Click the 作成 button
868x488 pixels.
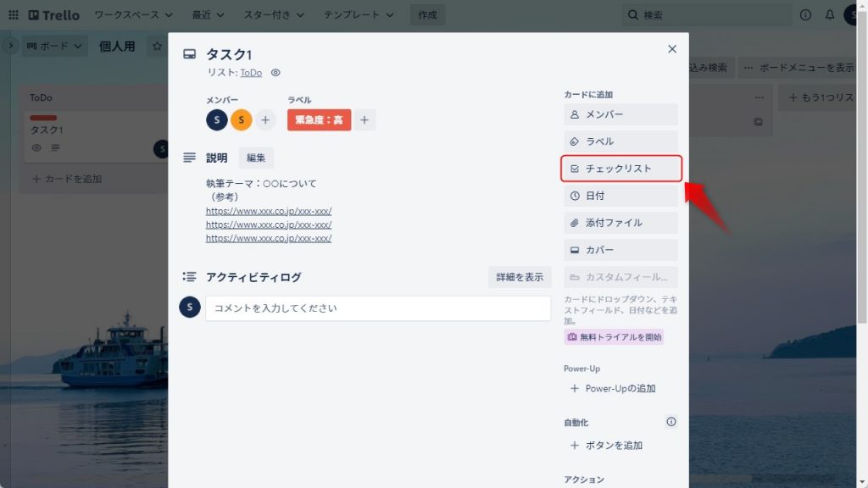coord(427,15)
